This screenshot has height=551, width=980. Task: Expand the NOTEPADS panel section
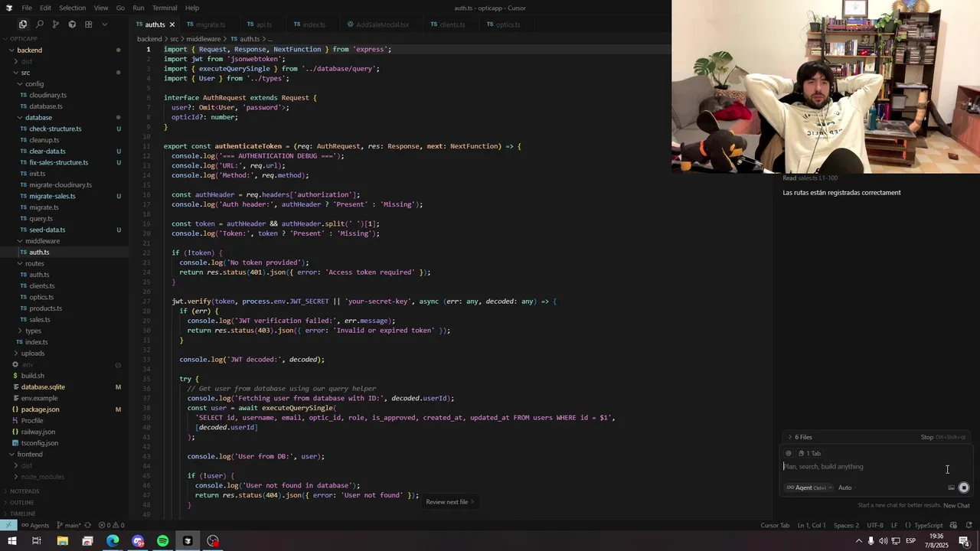(x=24, y=491)
